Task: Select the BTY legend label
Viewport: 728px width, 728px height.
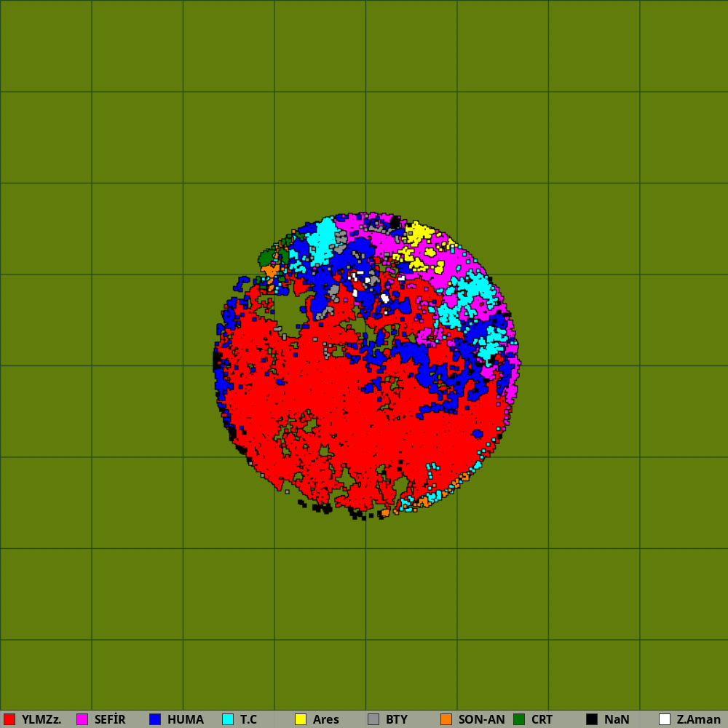Action: tap(397, 720)
